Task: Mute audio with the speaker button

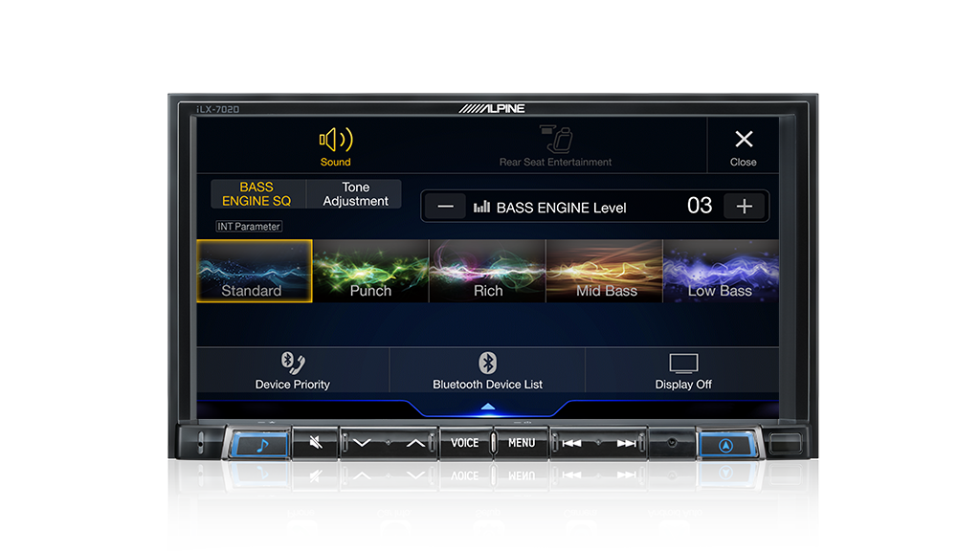Action: [315, 444]
